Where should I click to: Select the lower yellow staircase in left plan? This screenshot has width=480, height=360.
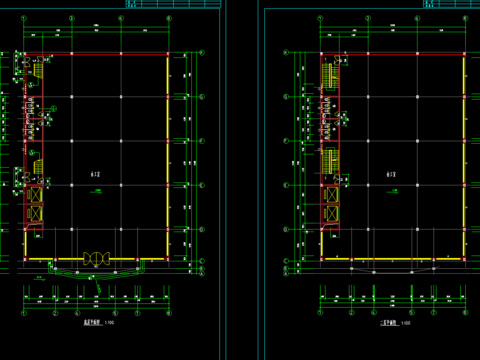(38, 167)
